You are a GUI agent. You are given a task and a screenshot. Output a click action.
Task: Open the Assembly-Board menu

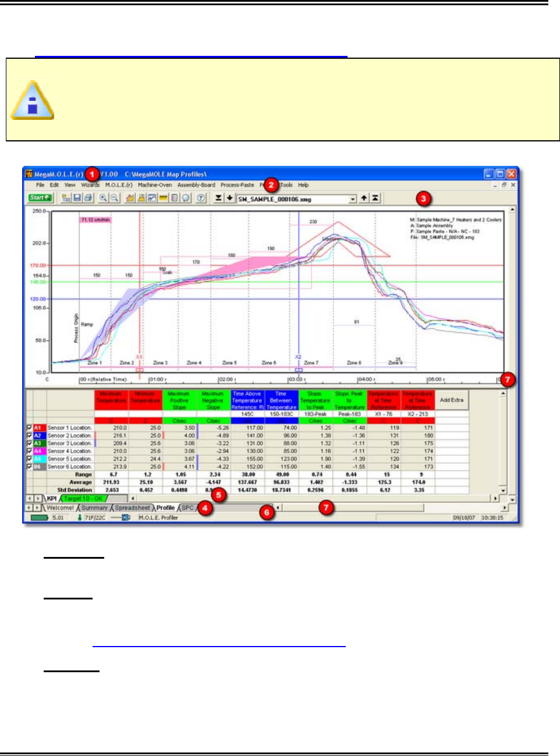click(196, 185)
